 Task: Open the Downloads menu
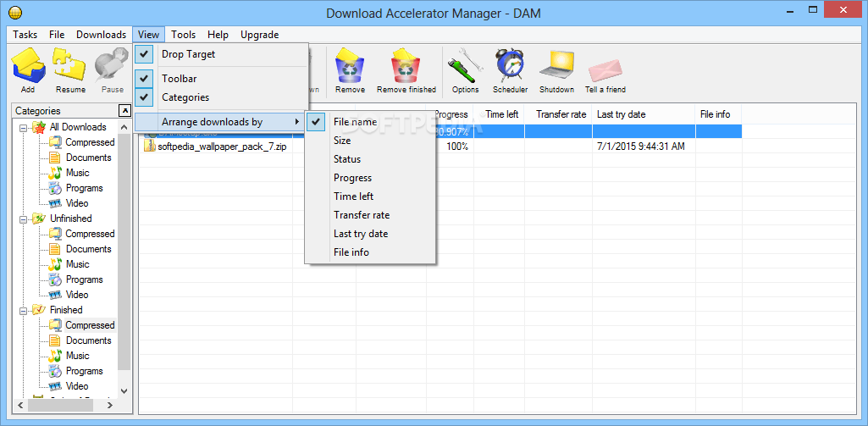click(x=102, y=35)
